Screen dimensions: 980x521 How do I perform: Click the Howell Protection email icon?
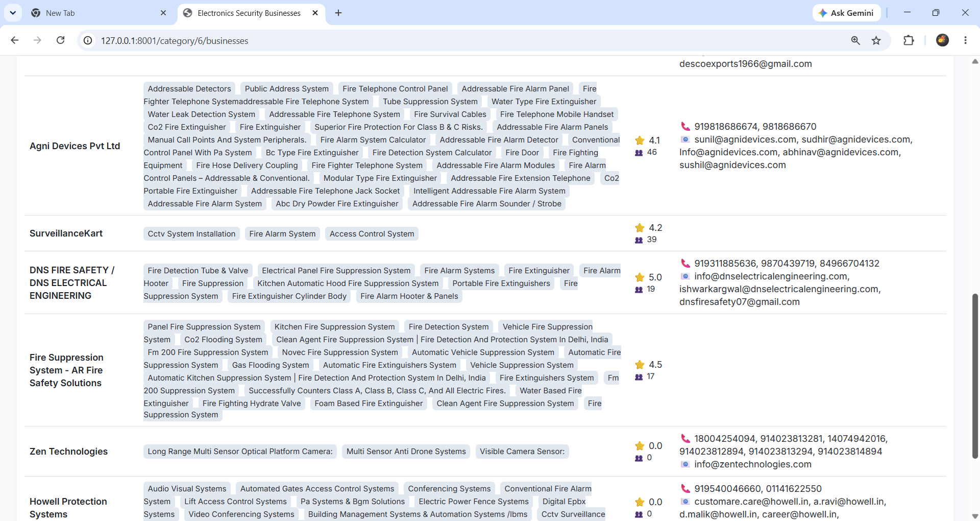(x=685, y=502)
